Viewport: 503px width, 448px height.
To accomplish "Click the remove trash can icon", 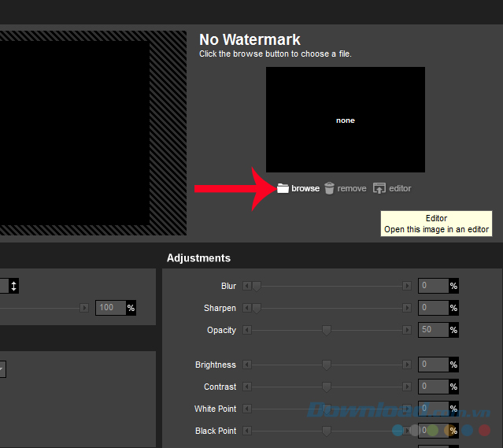I will tap(329, 188).
